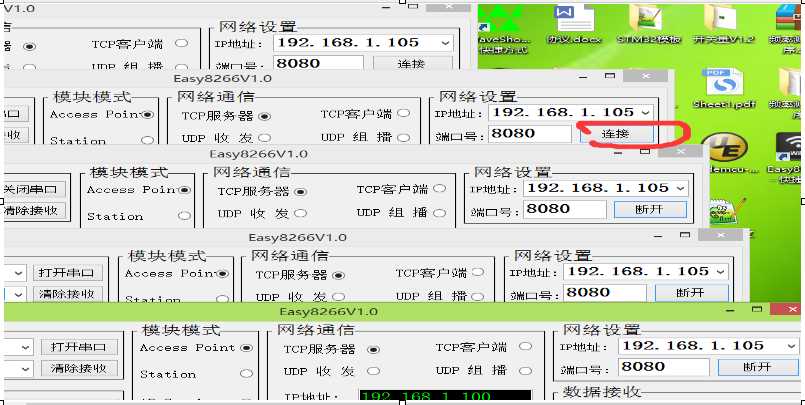Image resolution: width=805 pixels, height=405 pixels.
Task: Click 打开串口 in the gray-titled window
Action: click(67, 273)
